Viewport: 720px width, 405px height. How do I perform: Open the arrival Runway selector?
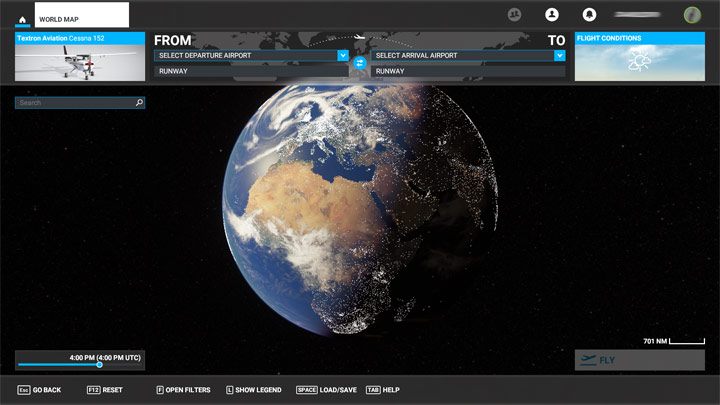467,72
